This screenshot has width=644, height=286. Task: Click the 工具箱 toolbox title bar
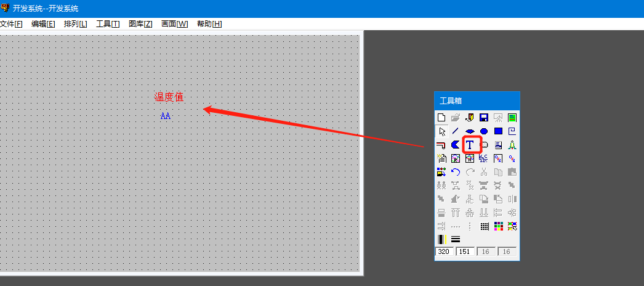point(477,100)
